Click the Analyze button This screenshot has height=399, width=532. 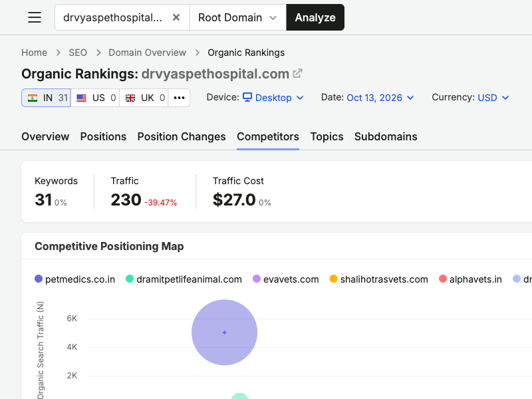[x=315, y=17]
